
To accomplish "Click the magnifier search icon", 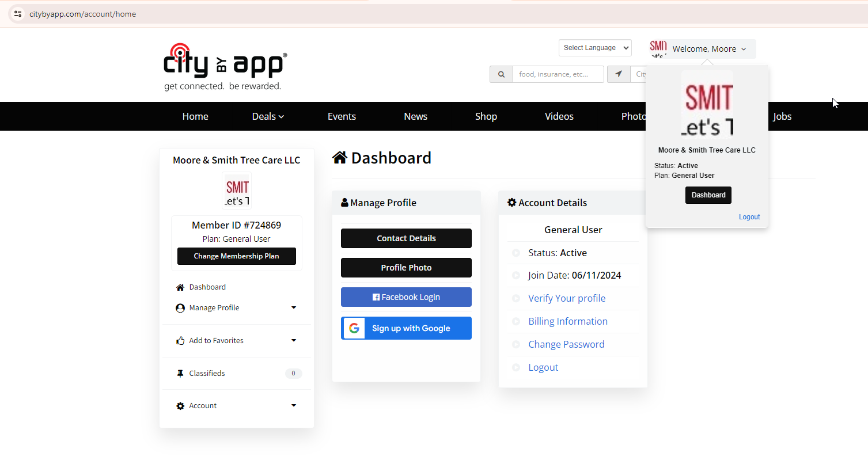I will [x=501, y=74].
